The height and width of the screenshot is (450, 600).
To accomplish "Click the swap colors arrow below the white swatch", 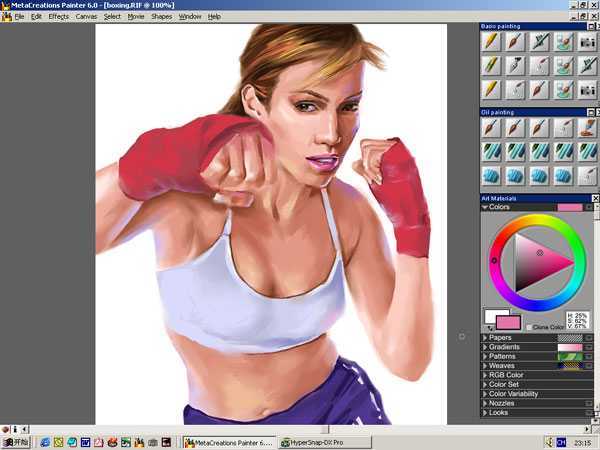I will [x=490, y=328].
